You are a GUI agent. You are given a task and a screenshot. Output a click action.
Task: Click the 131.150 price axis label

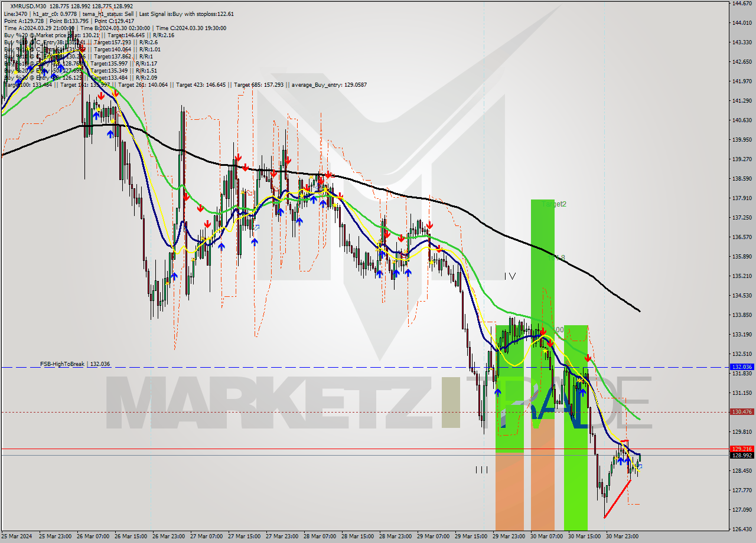click(x=742, y=393)
